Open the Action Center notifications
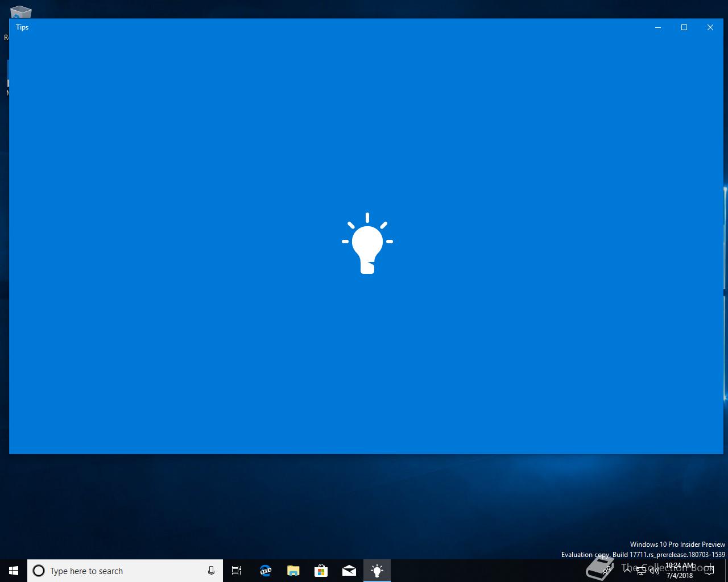 coord(709,571)
